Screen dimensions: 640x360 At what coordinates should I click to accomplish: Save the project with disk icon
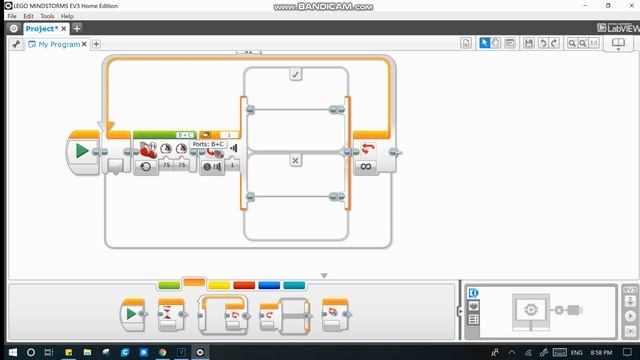tap(529, 43)
